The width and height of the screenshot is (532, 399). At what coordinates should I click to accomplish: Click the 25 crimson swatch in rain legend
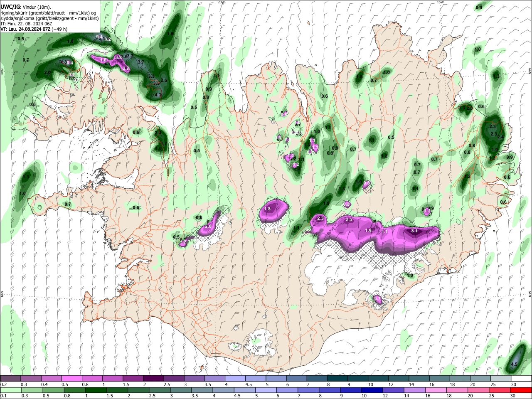(x=500, y=390)
